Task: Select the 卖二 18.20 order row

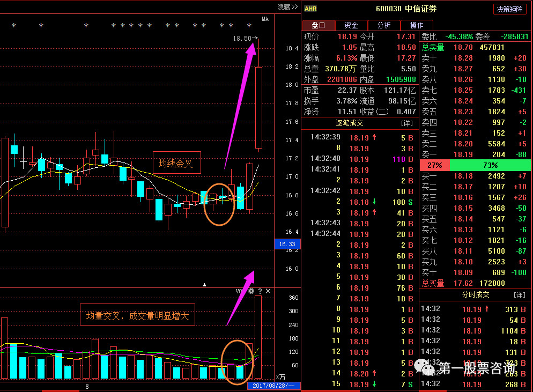Action: 475,144
